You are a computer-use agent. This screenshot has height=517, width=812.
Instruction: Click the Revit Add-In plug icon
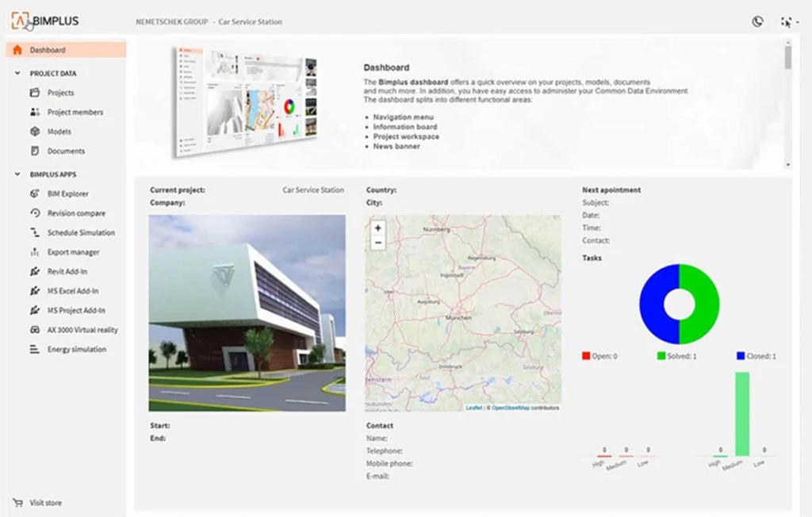coord(35,271)
